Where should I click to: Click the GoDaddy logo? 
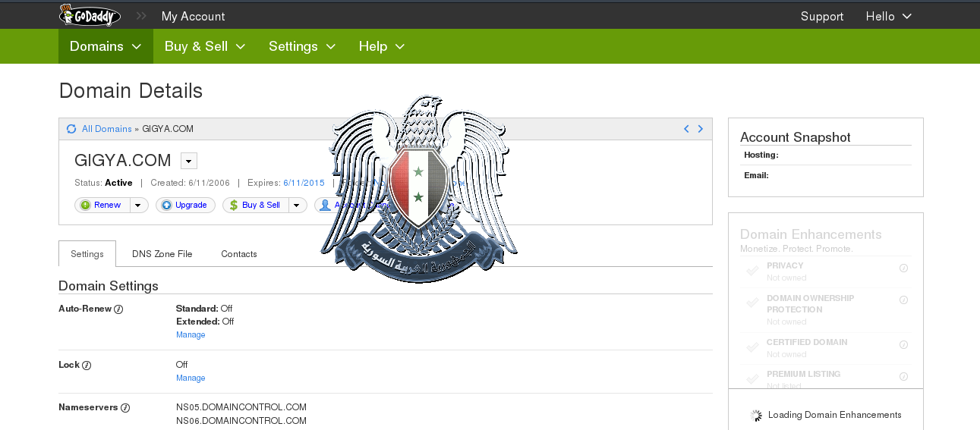[x=90, y=15]
